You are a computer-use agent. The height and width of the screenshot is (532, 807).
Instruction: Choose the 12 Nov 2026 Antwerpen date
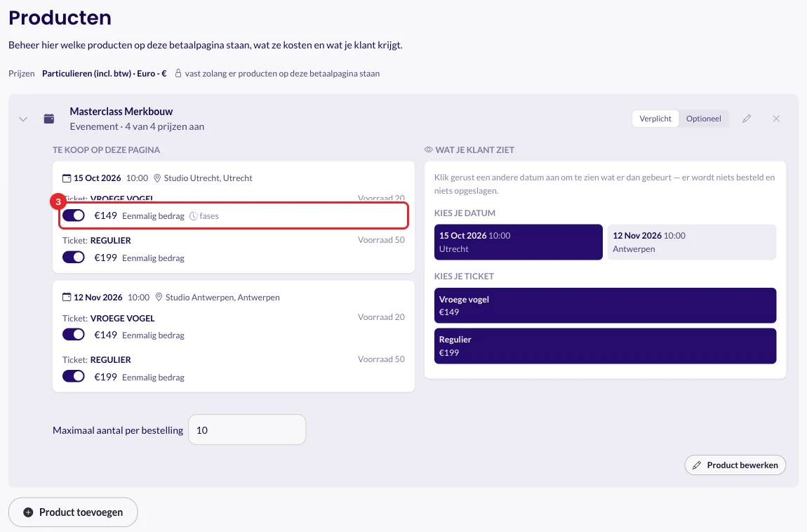(x=692, y=242)
